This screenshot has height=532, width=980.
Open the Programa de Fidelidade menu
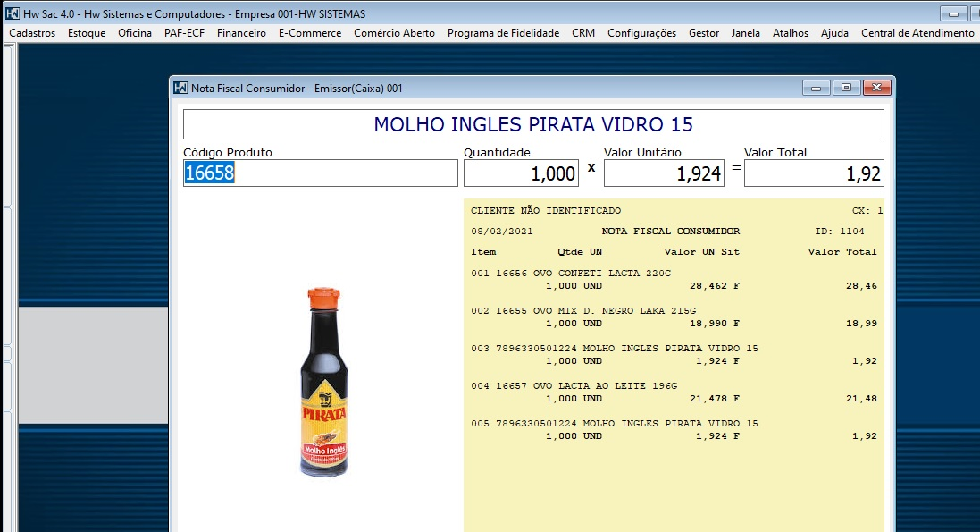(x=503, y=33)
